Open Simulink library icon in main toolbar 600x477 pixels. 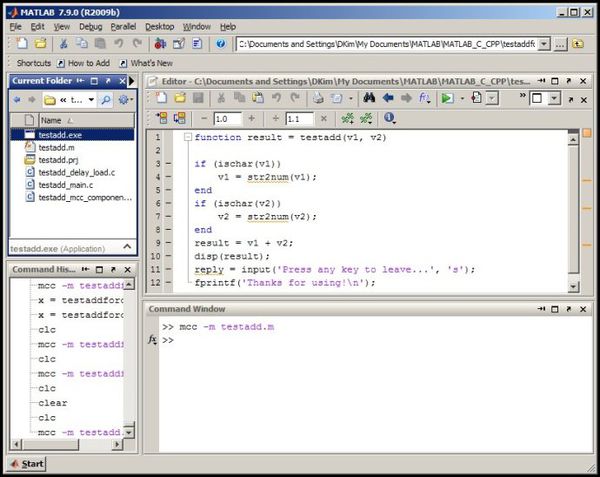(160, 44)
